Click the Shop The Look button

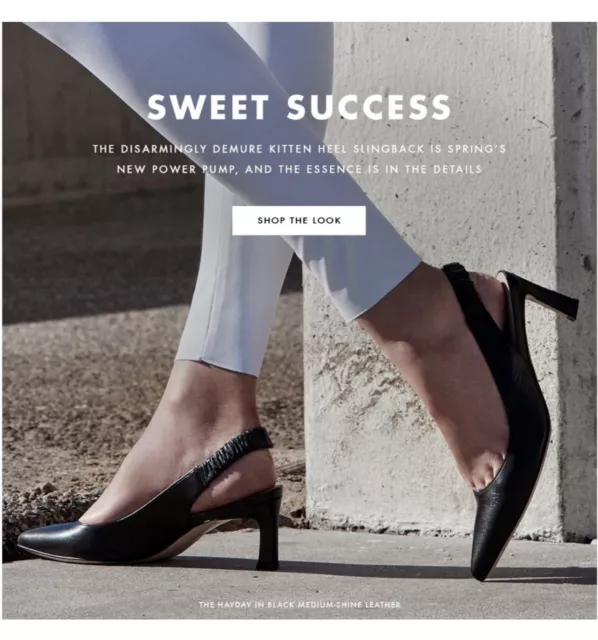pos(299,220)
